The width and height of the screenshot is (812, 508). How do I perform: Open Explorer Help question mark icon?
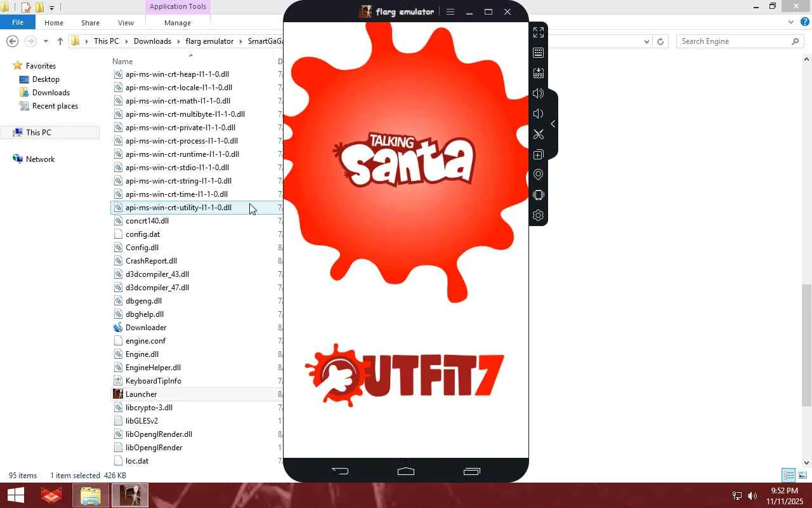(x=804, y=22)
